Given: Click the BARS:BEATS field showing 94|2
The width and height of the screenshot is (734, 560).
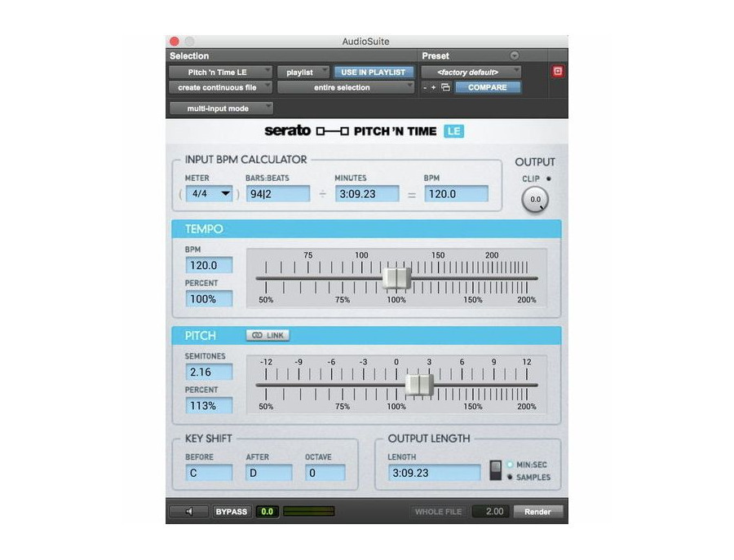Looking at the screenshot, I should [277, 194].
